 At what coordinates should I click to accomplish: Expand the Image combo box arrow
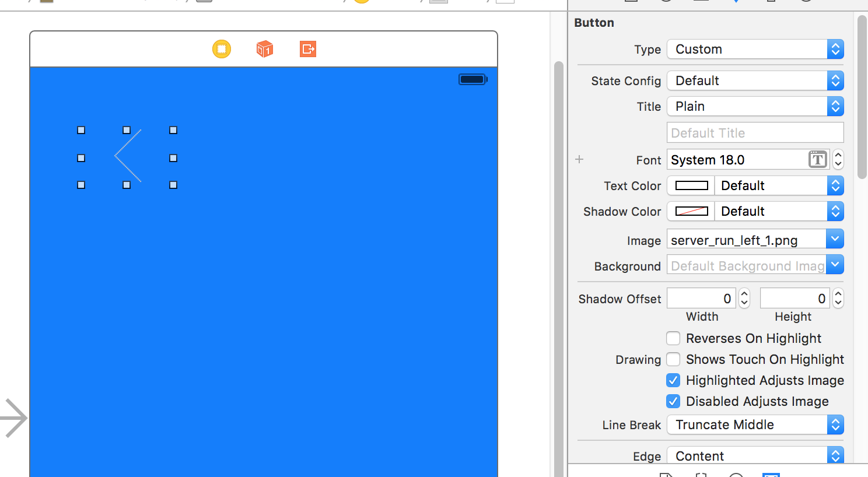tap(835, 239)
